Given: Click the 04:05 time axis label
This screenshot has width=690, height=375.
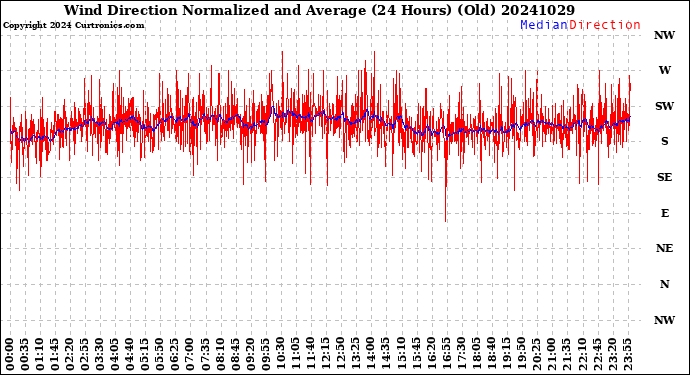Looking at the screenshot, I should click(115, 354).
